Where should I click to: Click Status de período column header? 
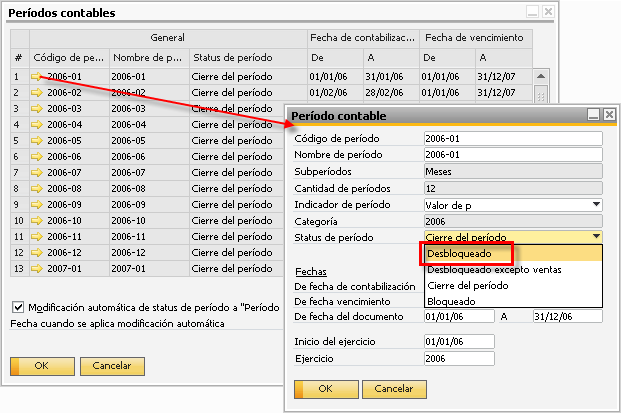(x=248, y=58)
